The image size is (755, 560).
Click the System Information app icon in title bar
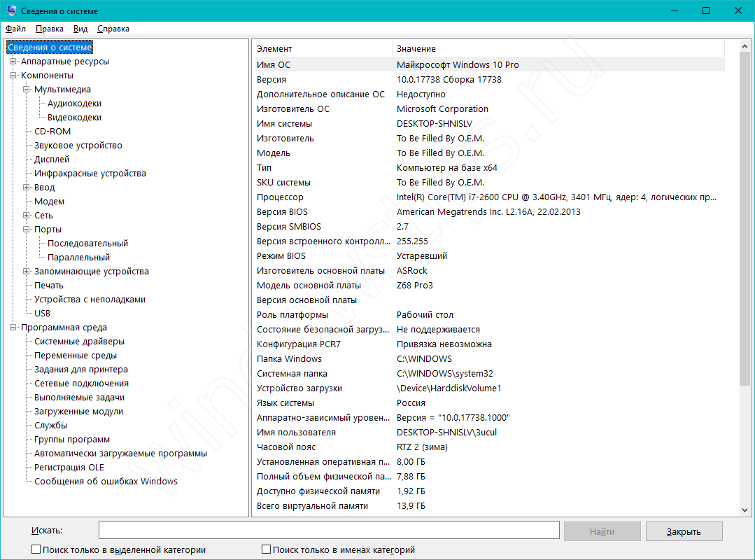pos(10,11)
